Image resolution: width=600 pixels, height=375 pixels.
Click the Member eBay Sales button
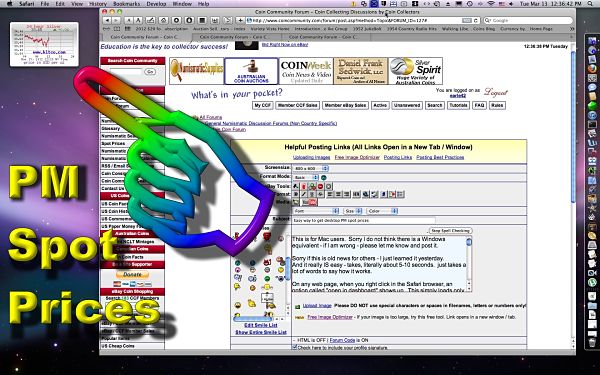click(345, 105)
